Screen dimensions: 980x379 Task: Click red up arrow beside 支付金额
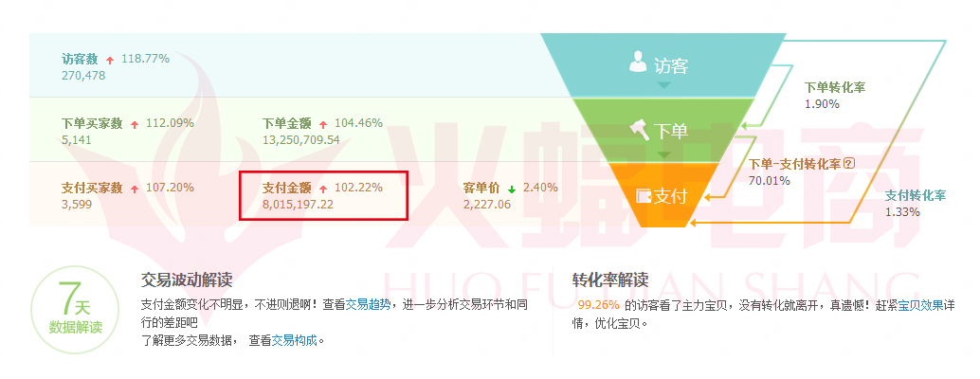click(323, 189)
